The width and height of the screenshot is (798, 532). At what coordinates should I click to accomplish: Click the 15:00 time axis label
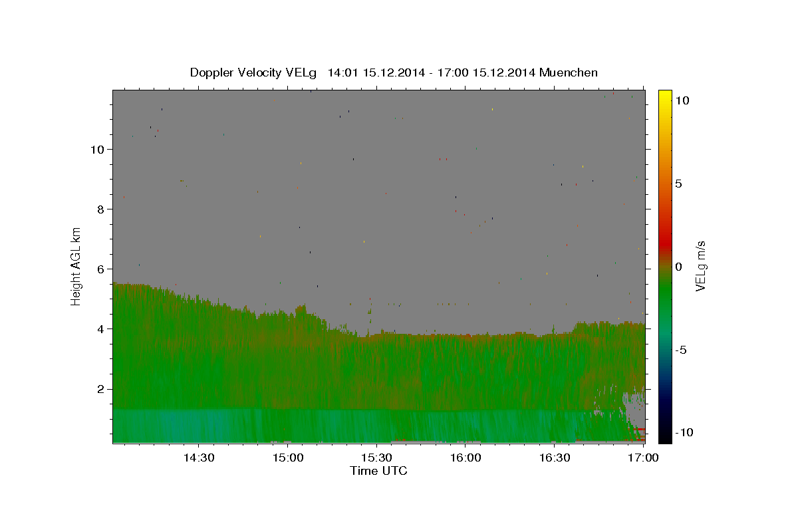pyautogui.click(x=287, y=458)
